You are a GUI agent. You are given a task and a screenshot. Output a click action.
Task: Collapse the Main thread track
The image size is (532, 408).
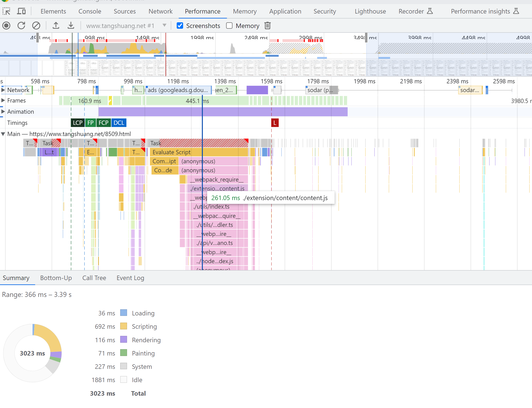[3, 134]
